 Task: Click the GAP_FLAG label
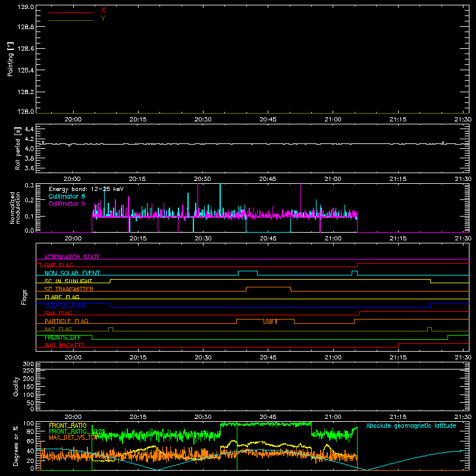[x=58, y=265]
